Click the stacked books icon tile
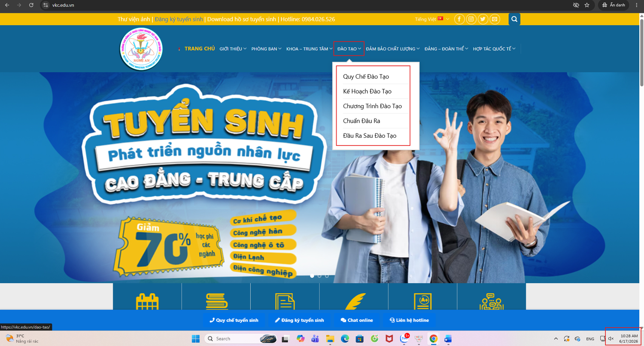 216,301
